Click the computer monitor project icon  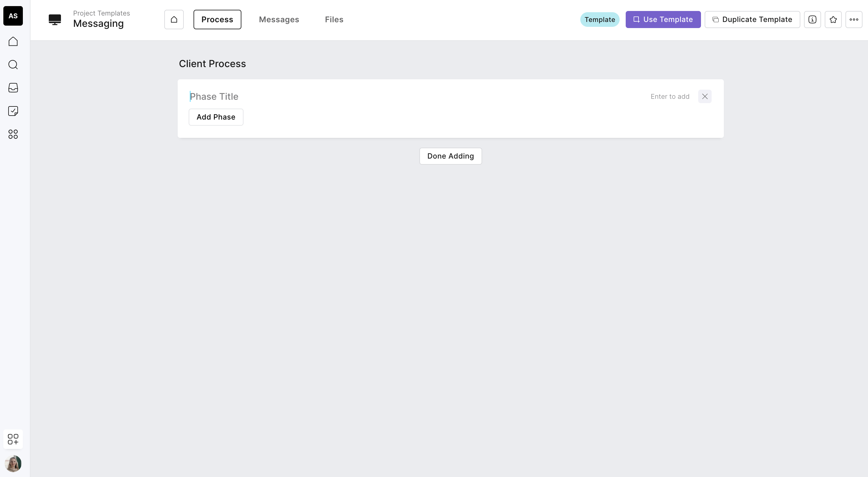pyautogui.click(x=55, y=20)
